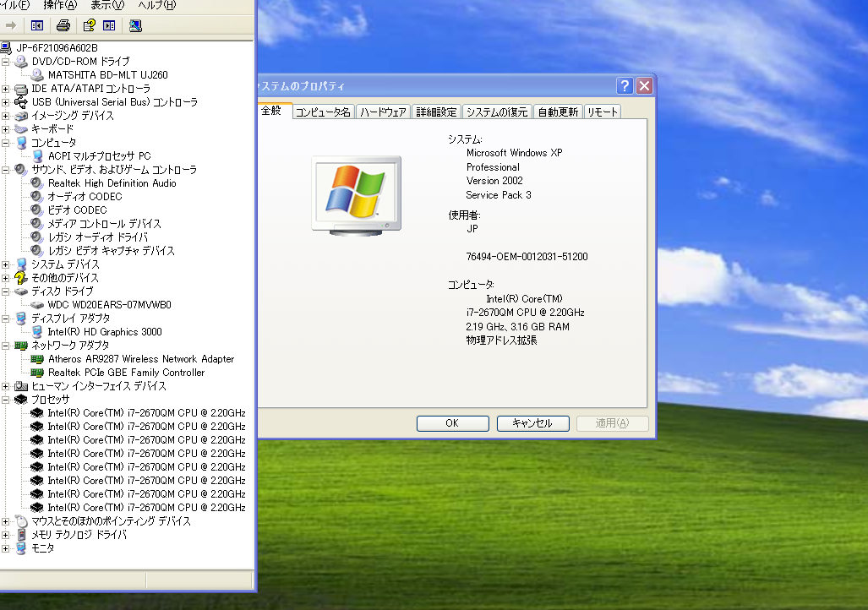Collapse the ディスプレイ アダプタ node
The image size is (868, 610).
6,319
